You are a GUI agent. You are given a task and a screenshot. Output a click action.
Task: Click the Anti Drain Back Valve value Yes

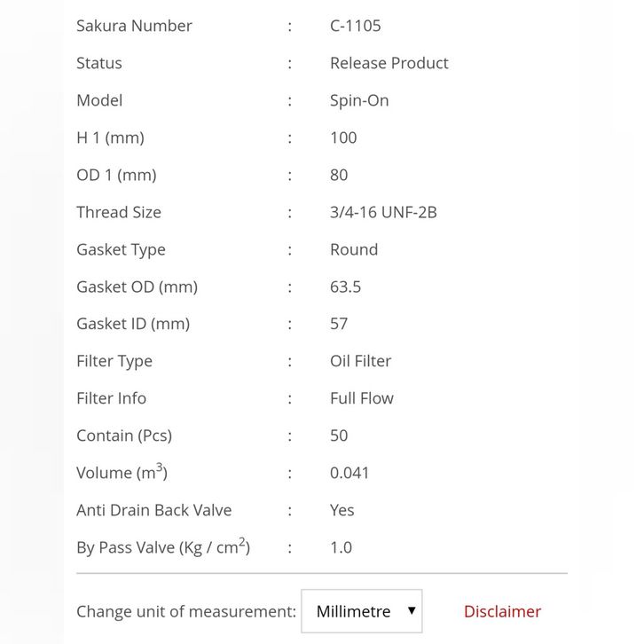coord(342,510)
